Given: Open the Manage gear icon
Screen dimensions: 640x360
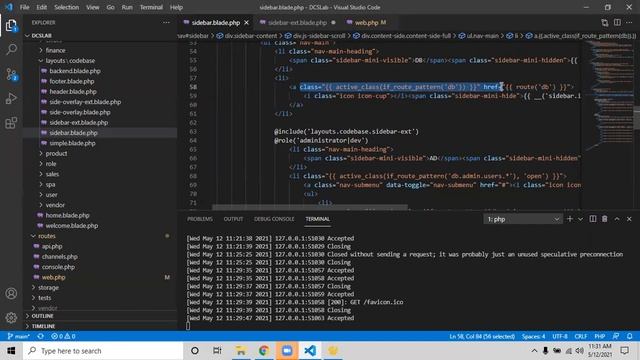Looking at the screenshot, I should point(11,317).
